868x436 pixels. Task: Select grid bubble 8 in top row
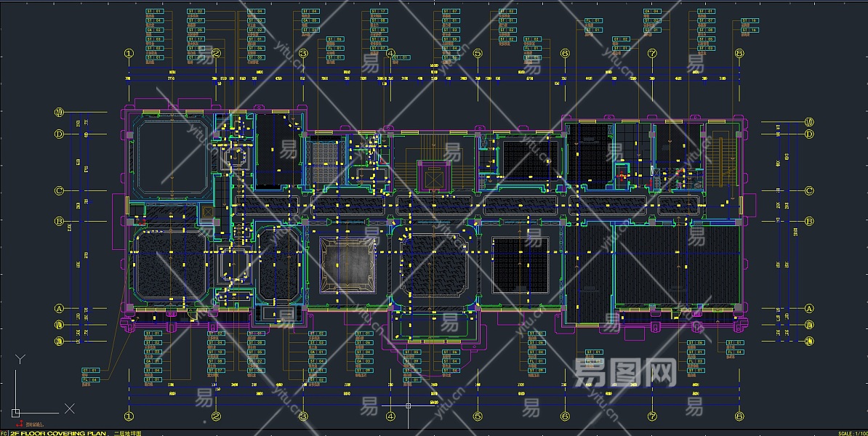click(739, 54)
